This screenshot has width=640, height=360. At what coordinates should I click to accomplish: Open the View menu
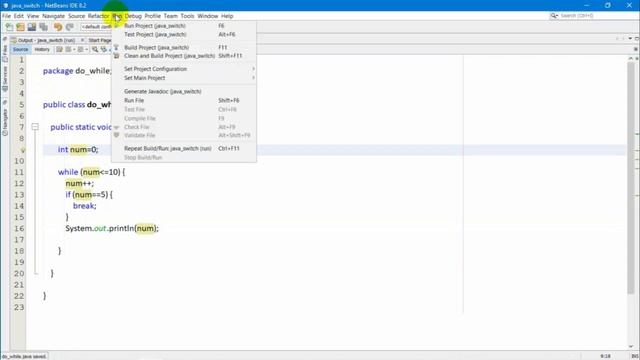pos(33,16)
